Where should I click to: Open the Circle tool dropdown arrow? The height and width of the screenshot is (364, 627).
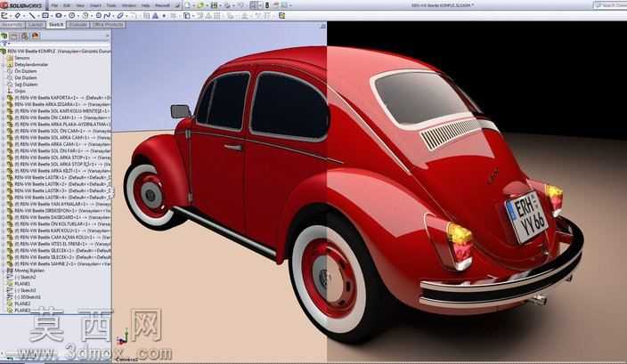77,16
